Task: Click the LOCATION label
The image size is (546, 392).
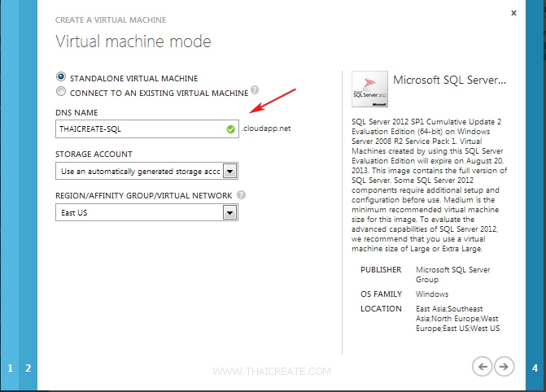Action: pos(381,309)
